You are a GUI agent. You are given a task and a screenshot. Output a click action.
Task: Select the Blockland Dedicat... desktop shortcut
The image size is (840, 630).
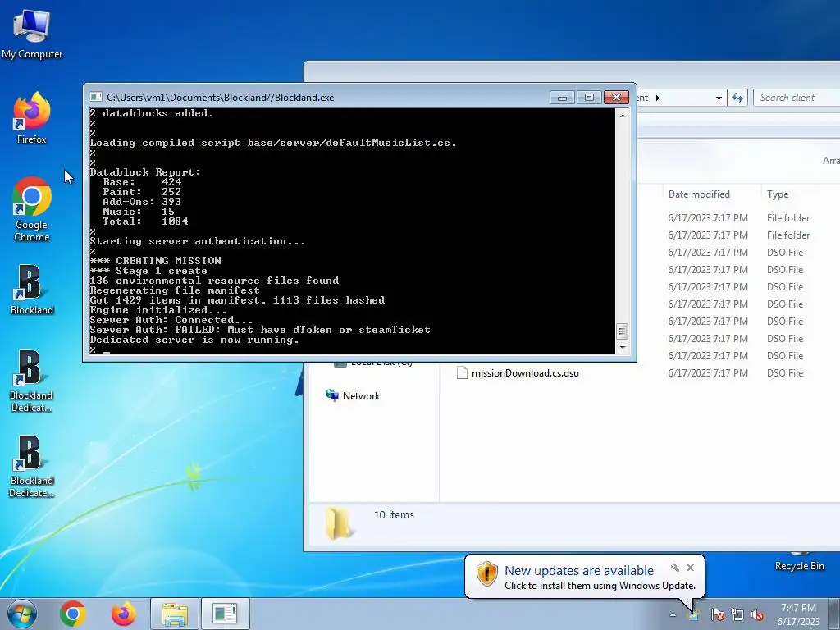(32, 381)
